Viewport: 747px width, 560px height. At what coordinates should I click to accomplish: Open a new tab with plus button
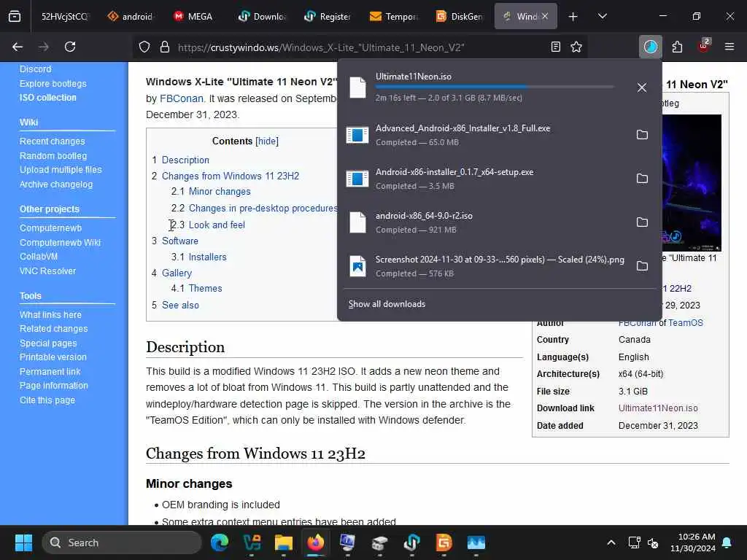[573, 17]
